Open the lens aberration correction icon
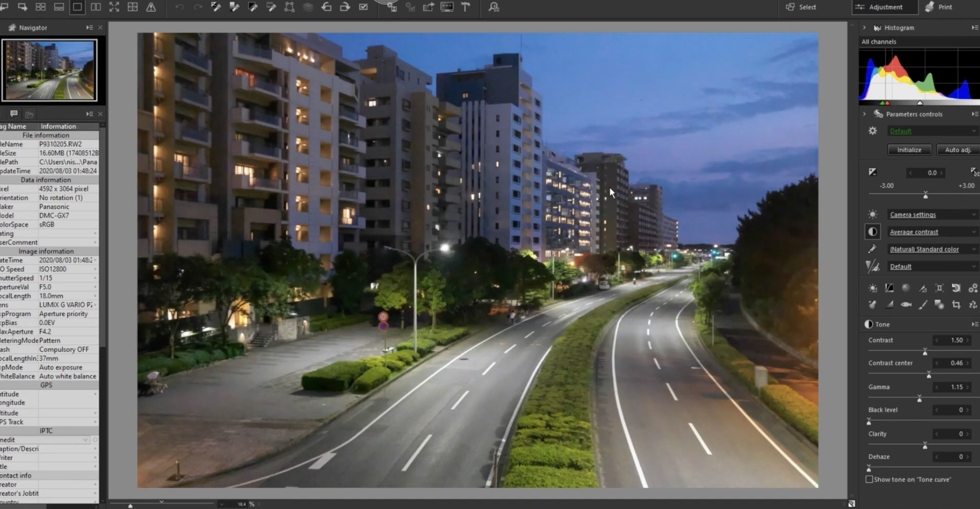 [939, 288]
